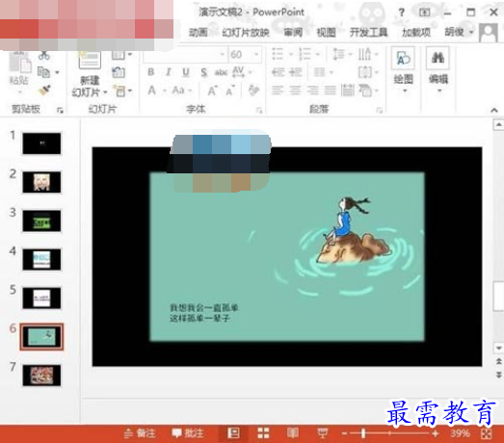
Task: Click the Reset slide icon
Action: [x=119, y=72]
